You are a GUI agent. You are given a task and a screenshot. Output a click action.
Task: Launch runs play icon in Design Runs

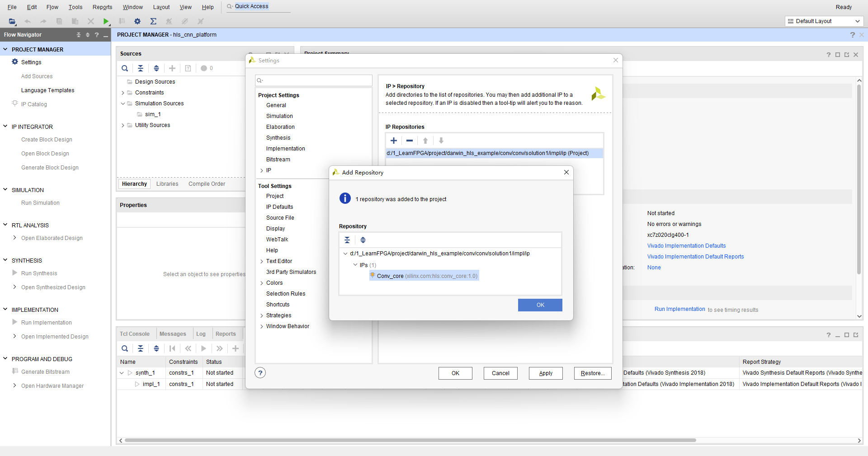pyautogui.click(x=204, y=348)
